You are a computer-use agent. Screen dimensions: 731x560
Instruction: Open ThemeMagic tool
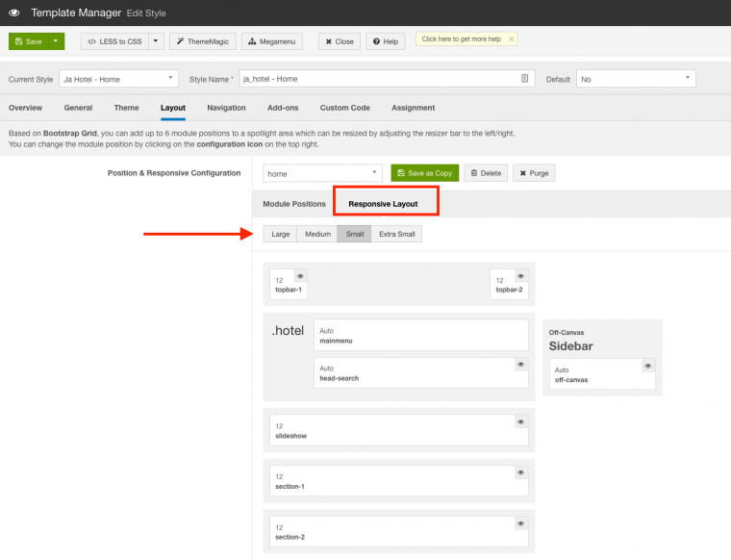tap(203, 41)
